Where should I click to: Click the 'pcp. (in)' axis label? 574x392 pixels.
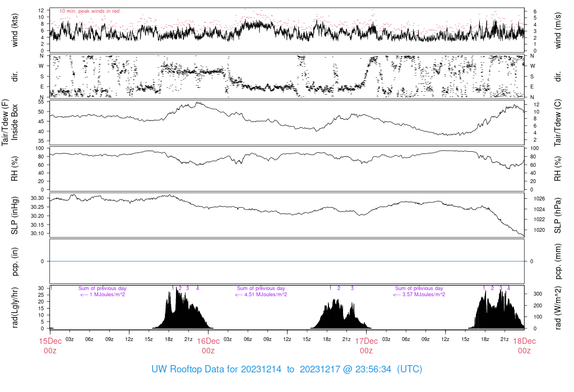pyautogui.click(x=15, y=261)
